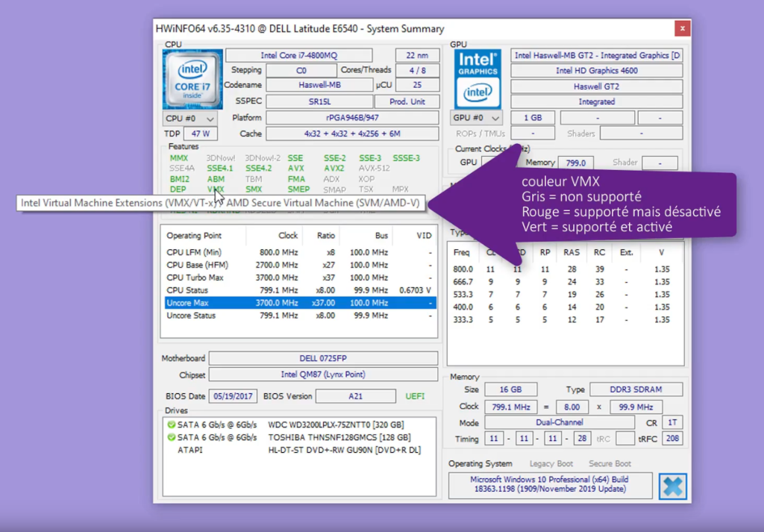Select the 666.7 frequency row in timings table
The height and width of the screenshot is (532, 764).
tap(566, 282)
